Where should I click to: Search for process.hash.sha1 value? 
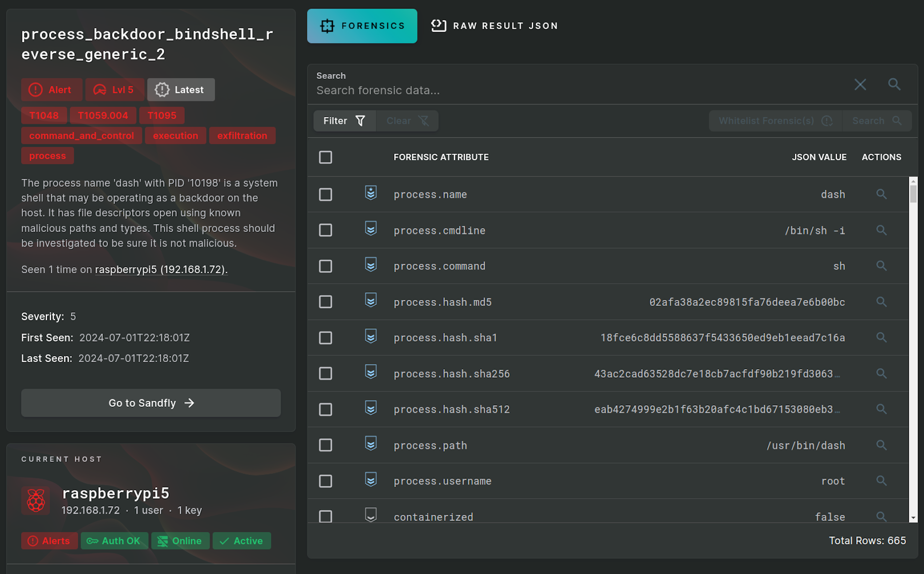click(881, 337)
